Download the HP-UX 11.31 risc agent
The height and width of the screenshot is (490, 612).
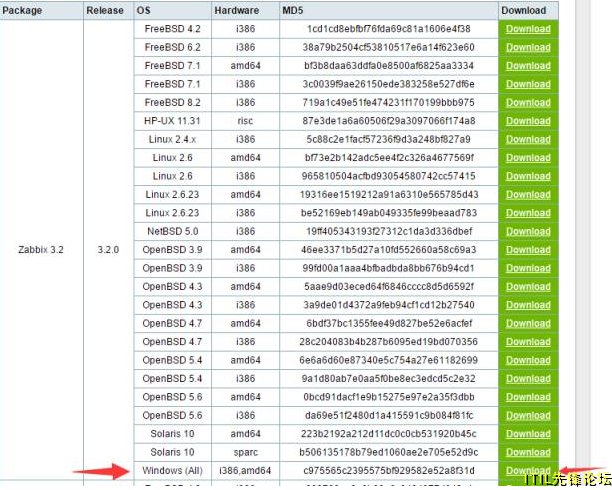528,121
